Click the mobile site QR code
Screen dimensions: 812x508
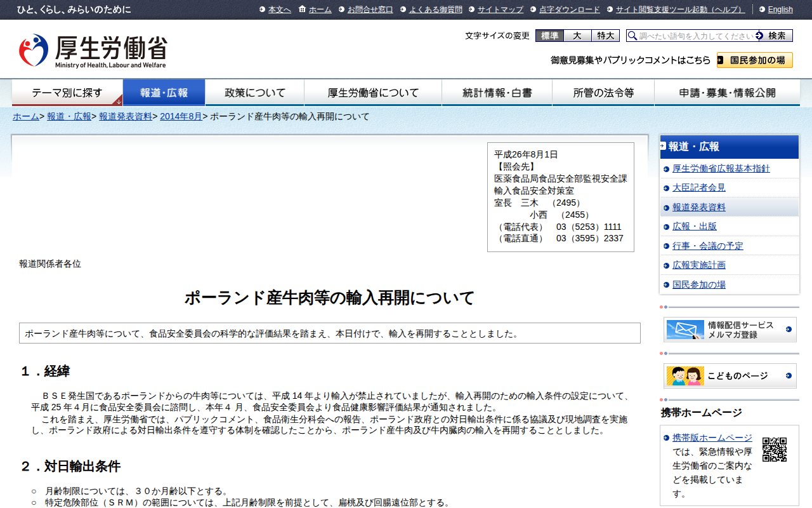click(774, 450)
